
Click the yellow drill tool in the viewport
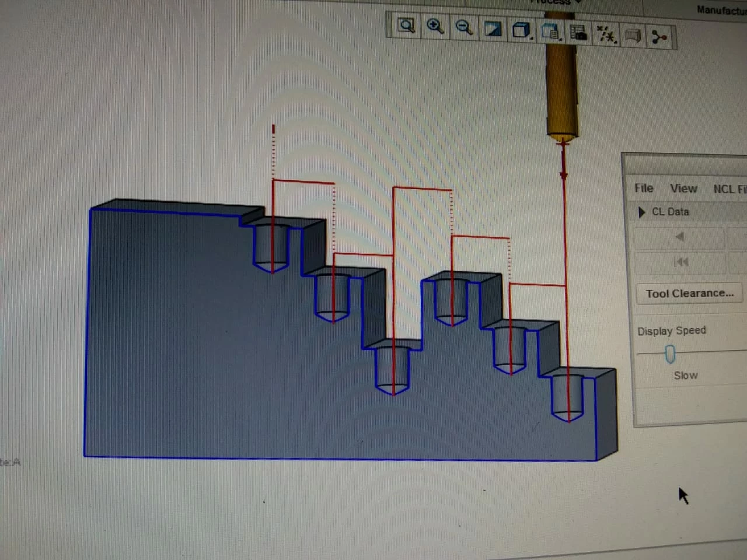561,90
